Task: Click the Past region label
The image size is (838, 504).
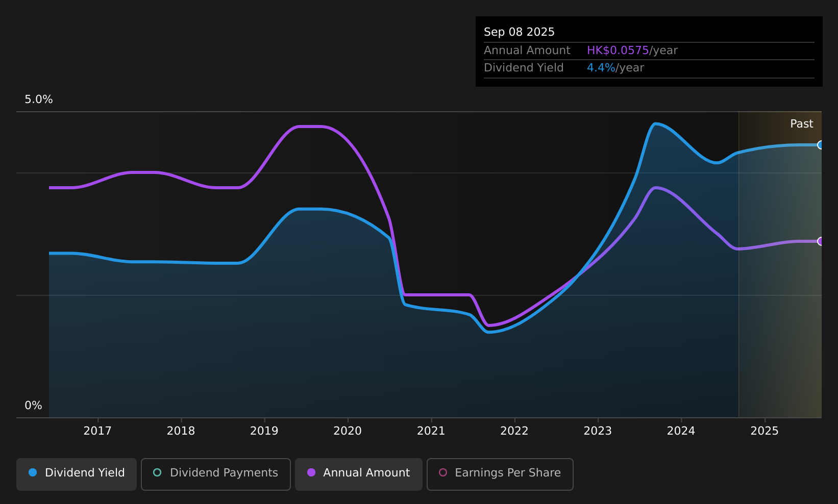Action: (x=802, y=124)
